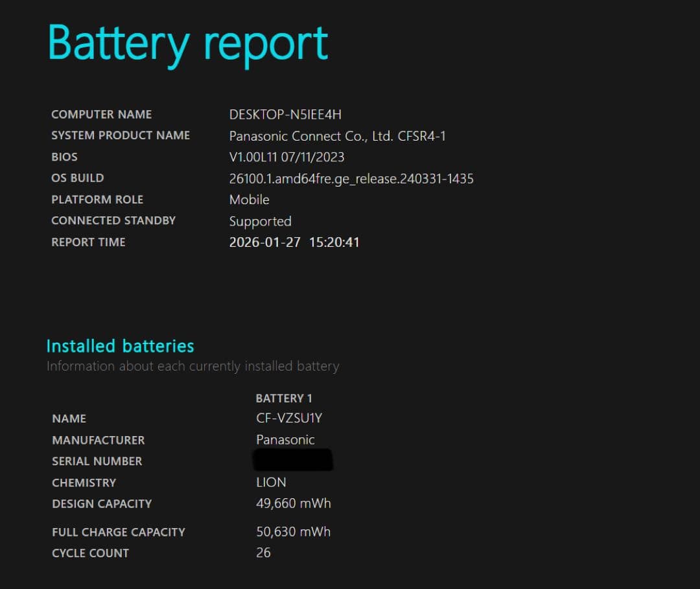The width and height of the screenshot is (700, 589).
Task: Click the Panasonic Connect system product name
Action: click(x=337, y=136)
